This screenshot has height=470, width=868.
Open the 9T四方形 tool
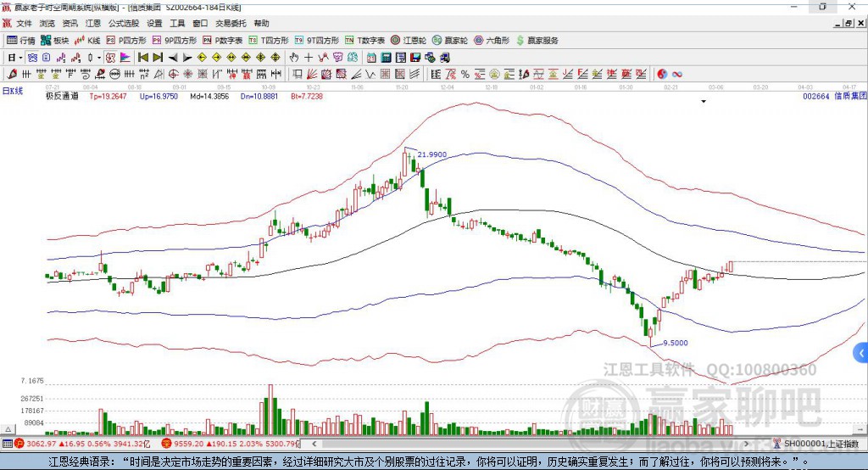(317, 41)
